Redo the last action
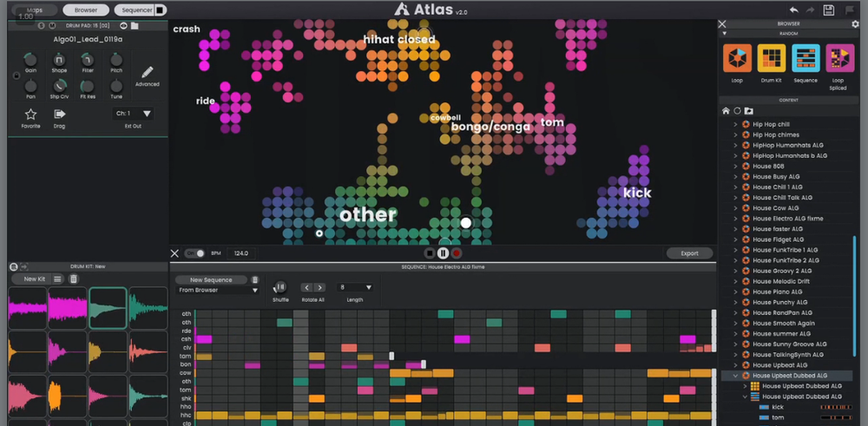 [x=811, y=10]
